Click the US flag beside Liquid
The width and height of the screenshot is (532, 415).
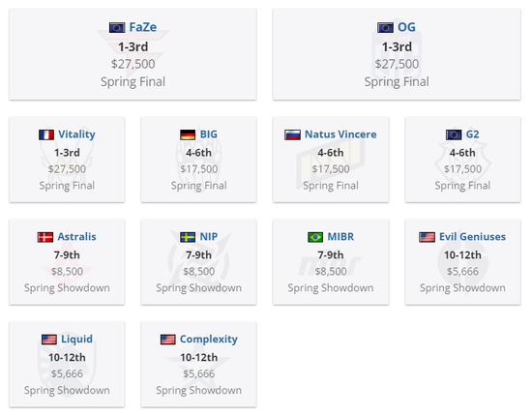tap(49, 340)
